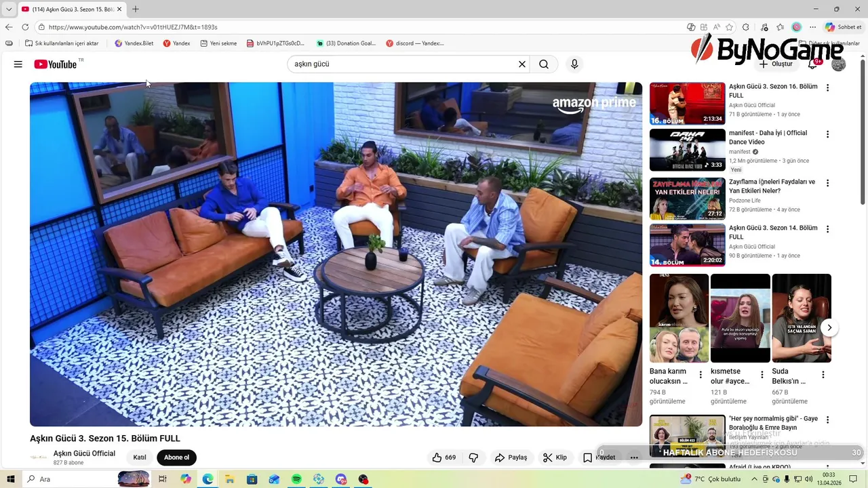Open Edge settings and more menu

812,27
